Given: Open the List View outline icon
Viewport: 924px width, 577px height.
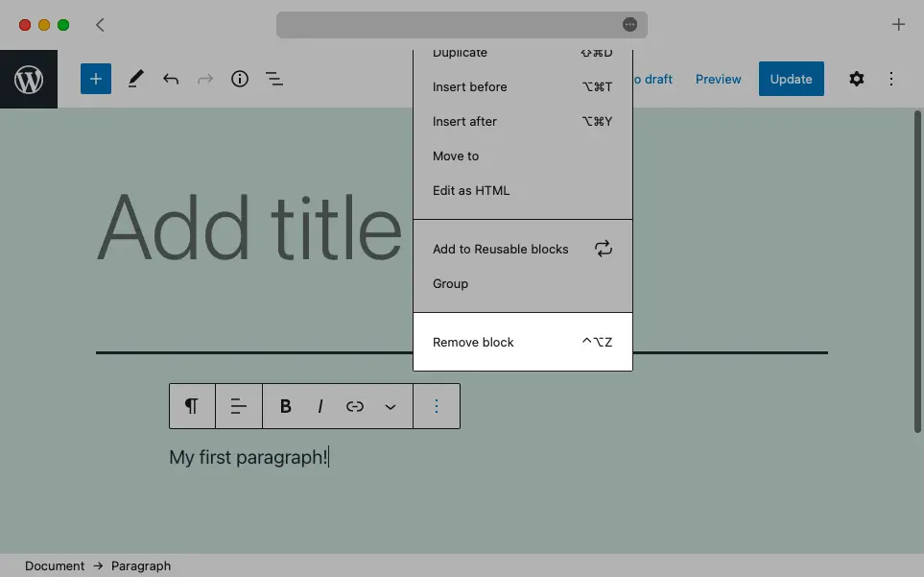Looking at the screenshot, I should tap(274, 79).
